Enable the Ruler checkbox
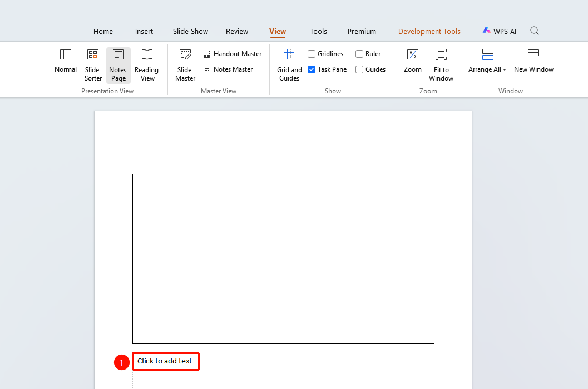 click(x=359, y=54)
